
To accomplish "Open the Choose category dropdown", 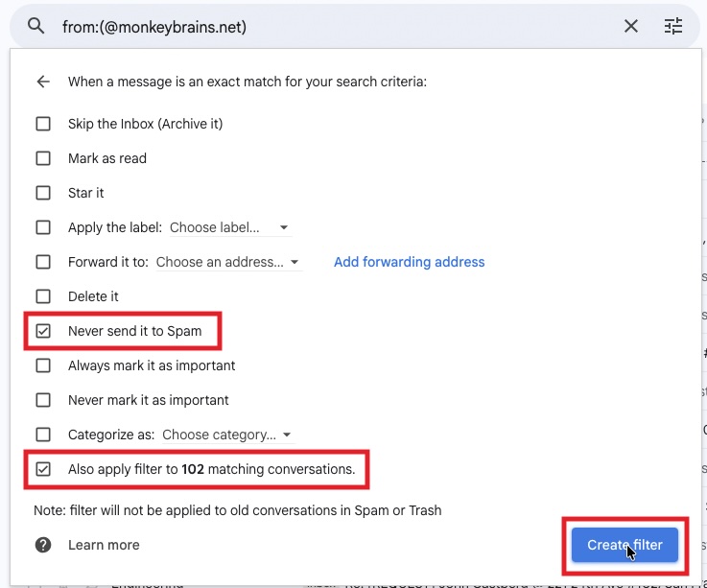I will click(227, 435).
